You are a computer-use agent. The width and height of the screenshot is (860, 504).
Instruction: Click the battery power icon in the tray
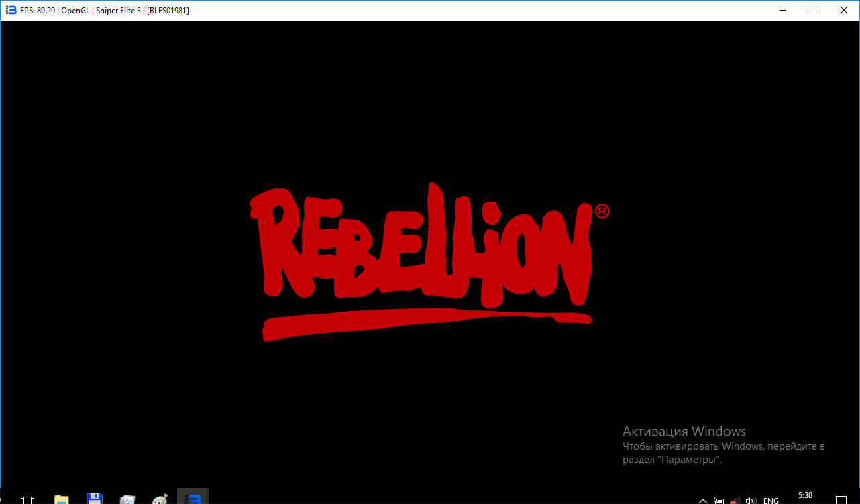(719, 500)
